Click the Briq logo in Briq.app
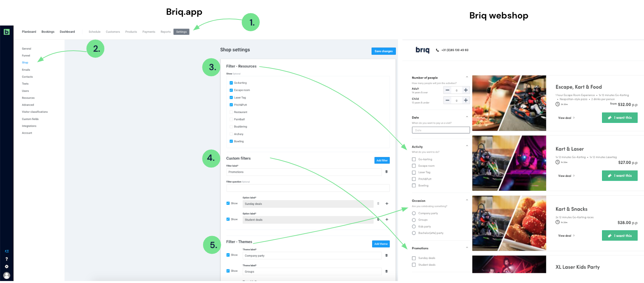644x283 pixels. (7, 32)
